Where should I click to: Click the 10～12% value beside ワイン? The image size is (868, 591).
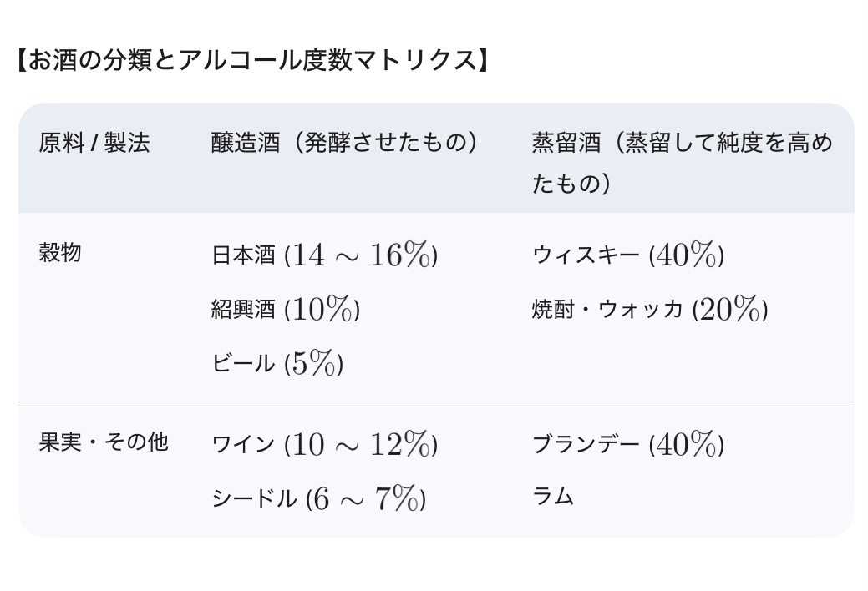(x=361, y=444)
